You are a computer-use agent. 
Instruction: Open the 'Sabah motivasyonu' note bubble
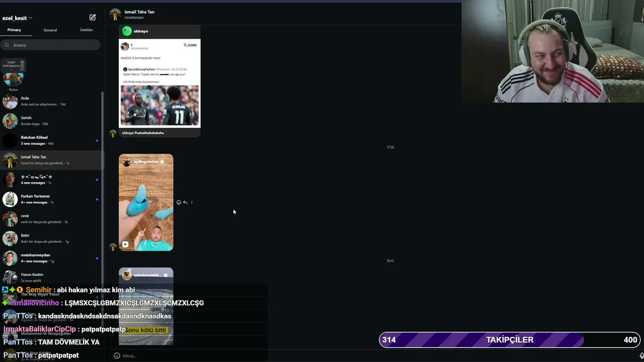pyautogui.click(x=12, y=64)
